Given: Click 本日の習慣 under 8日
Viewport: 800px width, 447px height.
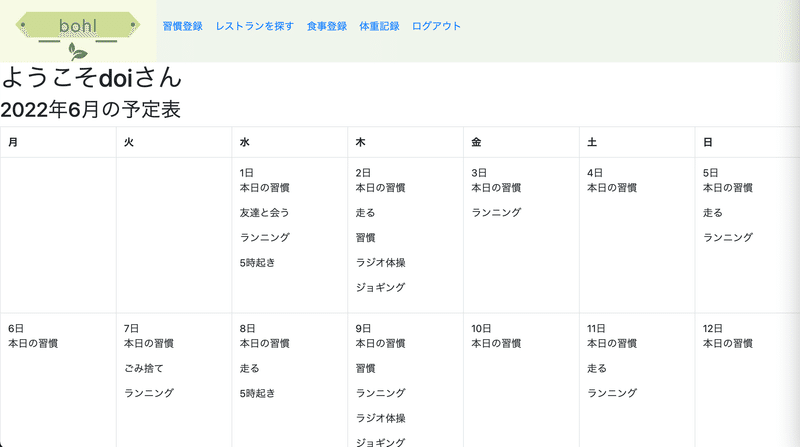Looking at the screenshot, I should click(264, 343).
